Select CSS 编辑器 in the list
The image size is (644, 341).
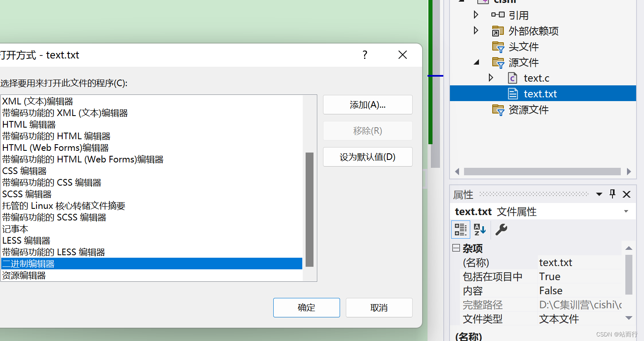[152, 171]
